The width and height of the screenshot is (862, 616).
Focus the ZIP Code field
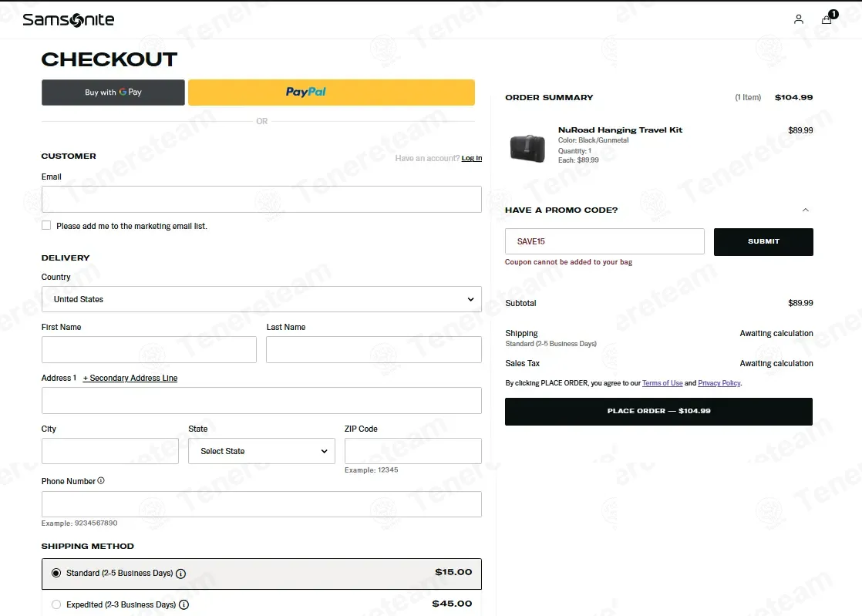[412, 451]
